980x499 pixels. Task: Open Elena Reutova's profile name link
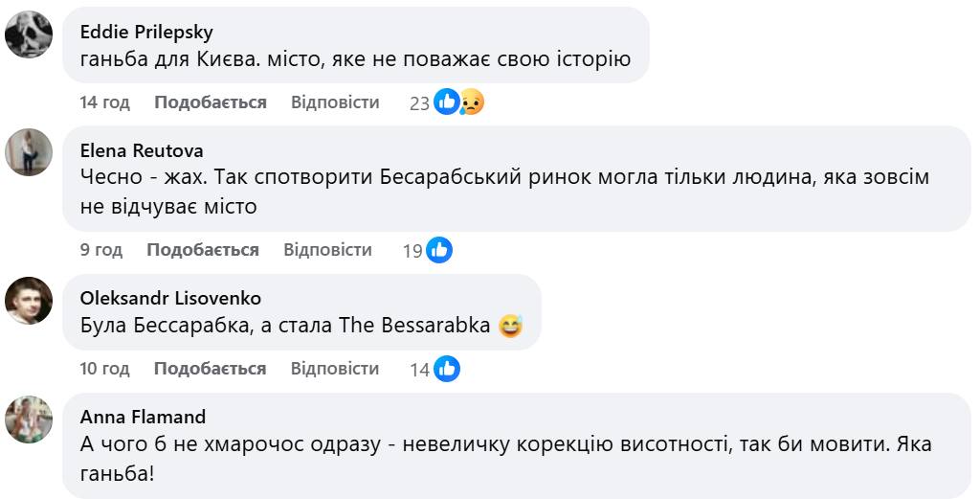142,150
